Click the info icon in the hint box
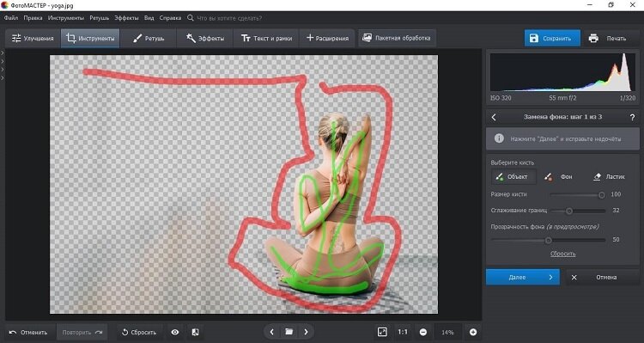The width and height of the screenshot is (644, 343). point(499,138)
